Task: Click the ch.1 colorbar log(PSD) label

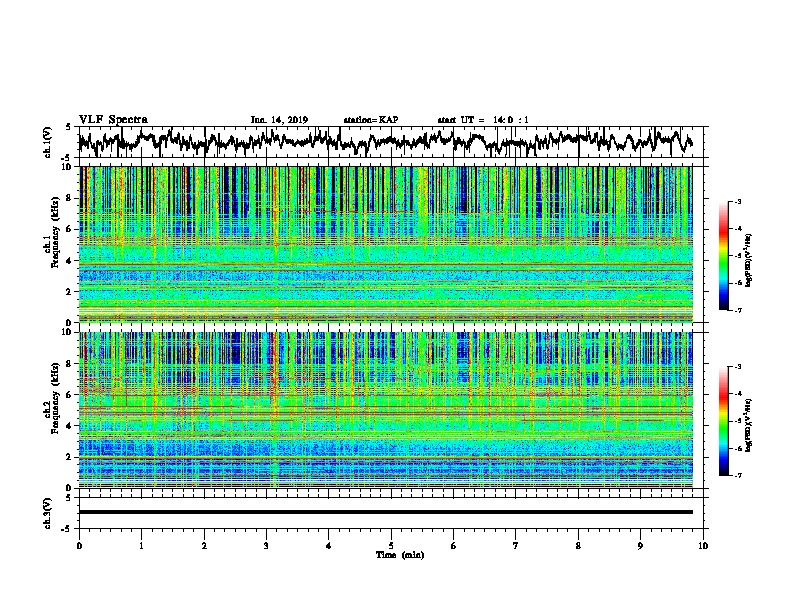Action: coord(749,260)
